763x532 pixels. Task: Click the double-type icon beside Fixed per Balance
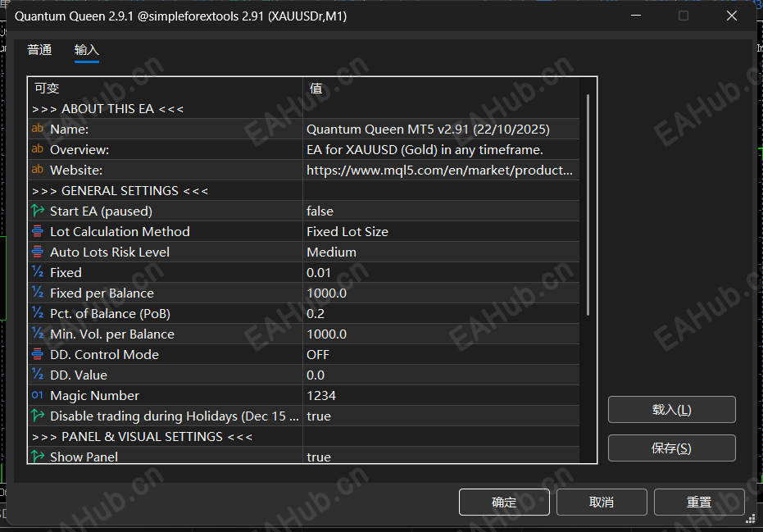(x=38, y=292)
